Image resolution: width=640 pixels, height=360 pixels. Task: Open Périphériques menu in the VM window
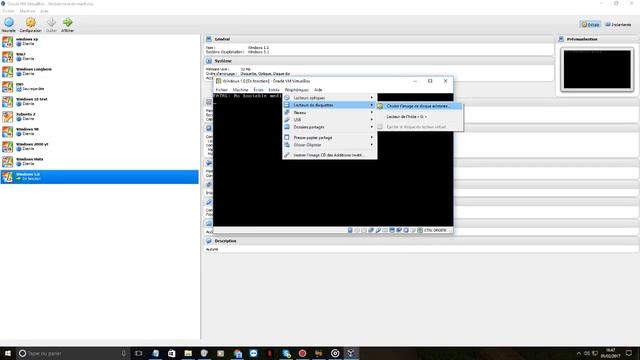tap(297, 90)
